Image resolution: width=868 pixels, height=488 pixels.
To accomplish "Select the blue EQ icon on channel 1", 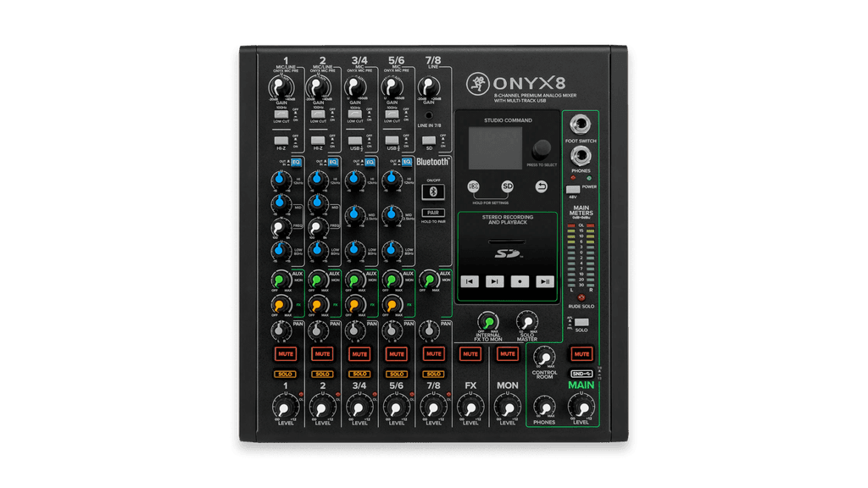I will coord(296,162).
